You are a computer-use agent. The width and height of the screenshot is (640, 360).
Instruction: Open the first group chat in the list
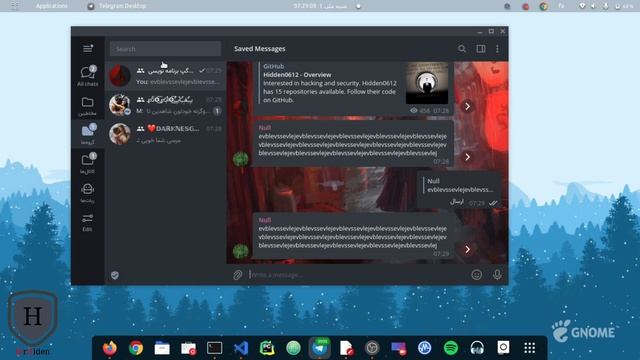click(x=165, y=76)
